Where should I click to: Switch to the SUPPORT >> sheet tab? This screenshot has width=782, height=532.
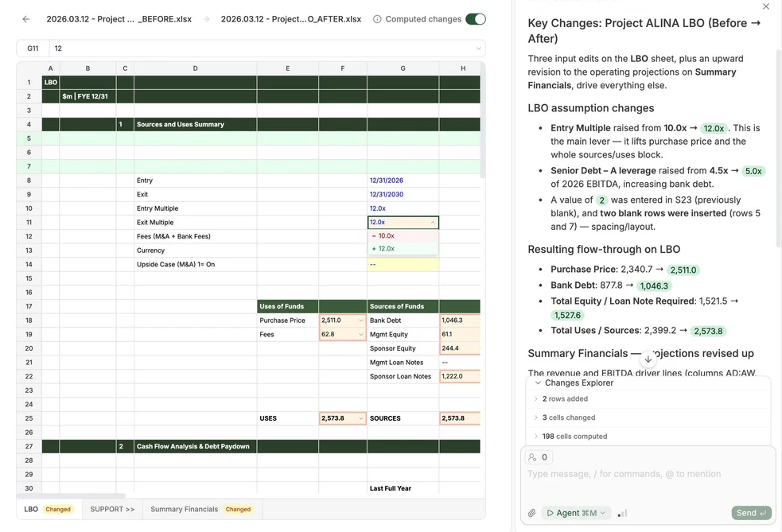pos(112,509)
